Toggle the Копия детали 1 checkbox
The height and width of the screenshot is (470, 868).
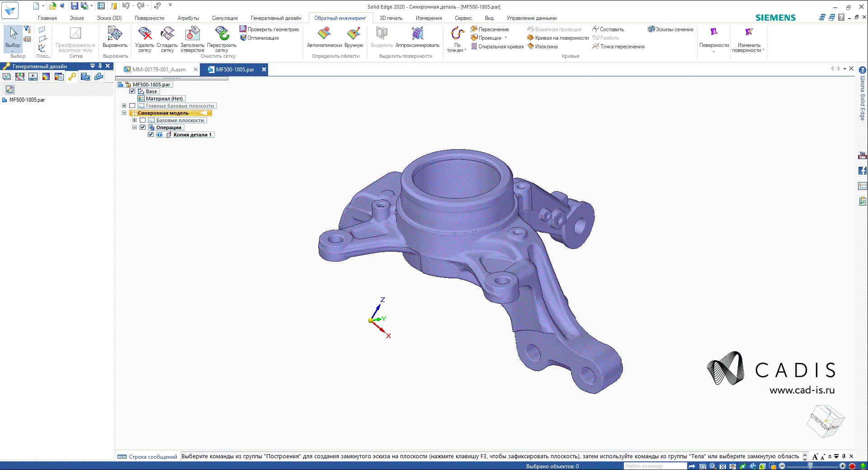tap(151, 135)
